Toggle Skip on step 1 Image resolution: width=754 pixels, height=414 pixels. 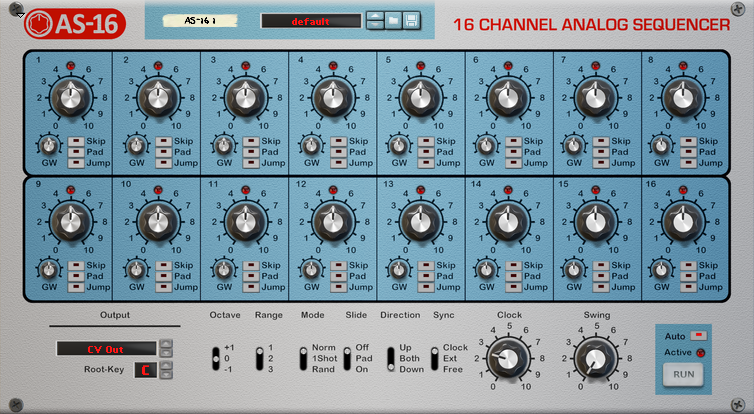click(x=76, y=141)
